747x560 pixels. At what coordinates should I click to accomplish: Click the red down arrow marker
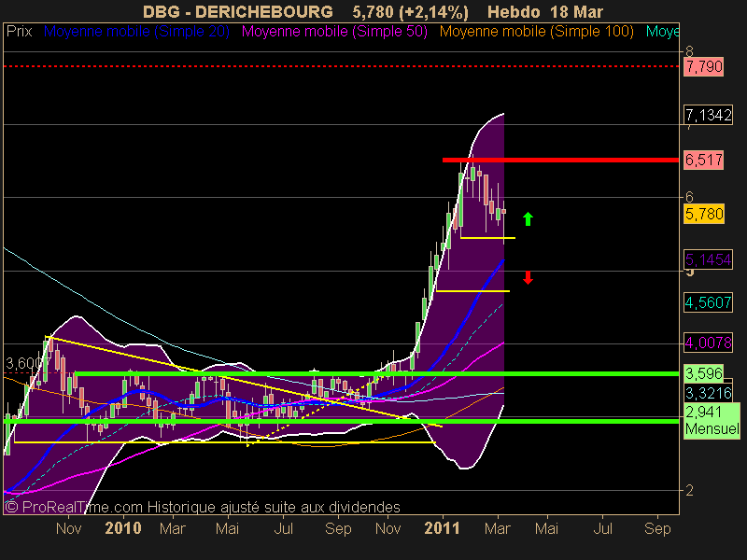coord(528,277)
